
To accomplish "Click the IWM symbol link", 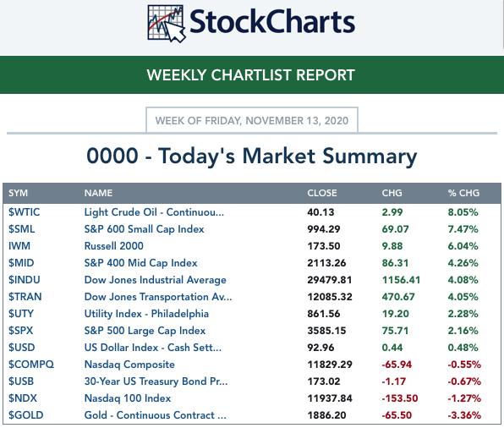I will tap(19, 246).
